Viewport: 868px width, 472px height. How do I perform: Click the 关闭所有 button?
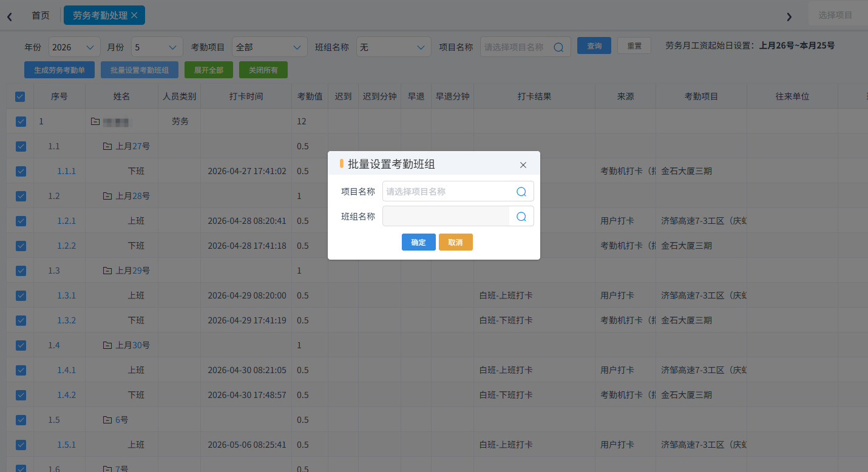point(263,70)
